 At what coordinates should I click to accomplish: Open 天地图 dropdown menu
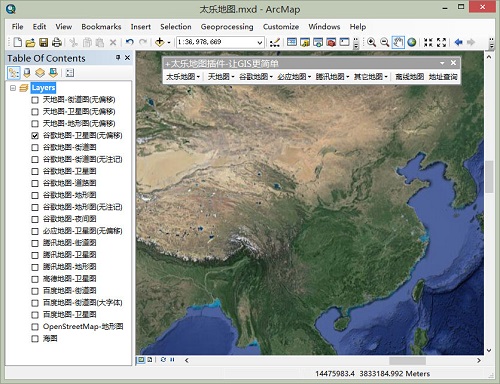click(x=221, y=77)
